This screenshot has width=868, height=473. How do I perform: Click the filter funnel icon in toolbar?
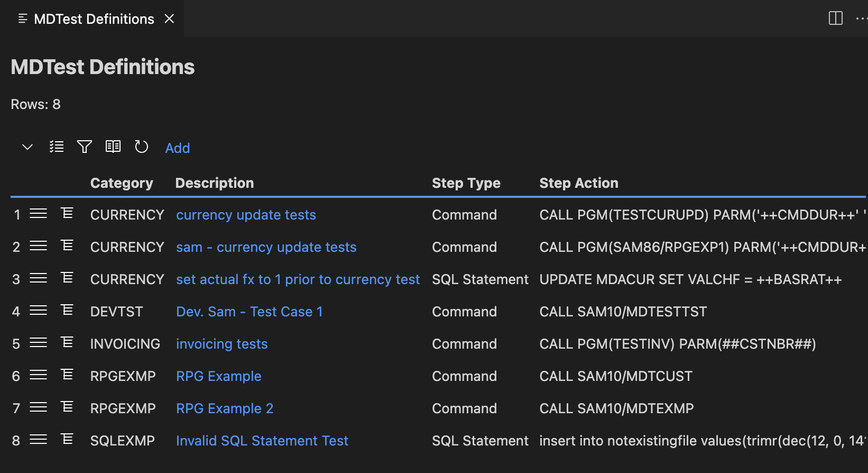tap(85, 147)
